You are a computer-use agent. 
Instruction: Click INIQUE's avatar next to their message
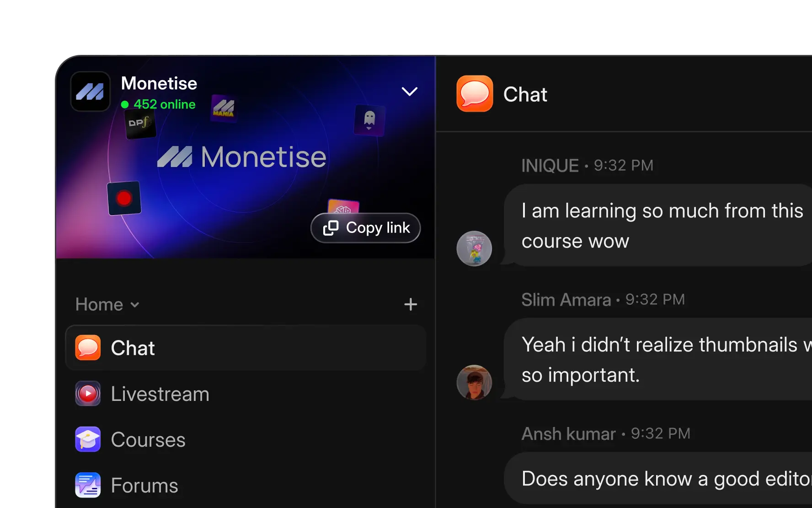[x=474, y=248]
